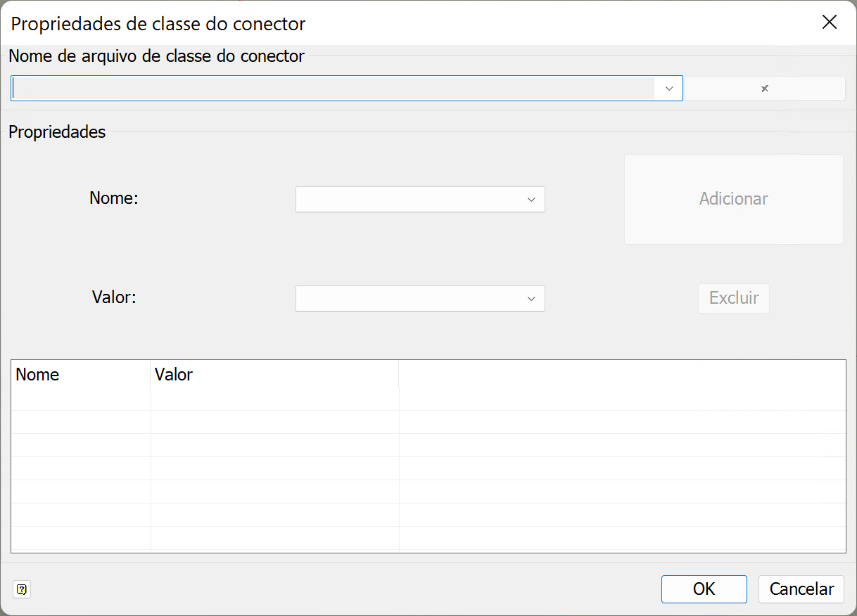Open the Valor combo box dropdown
Screen dimensions: 857x616
point(532,298)
